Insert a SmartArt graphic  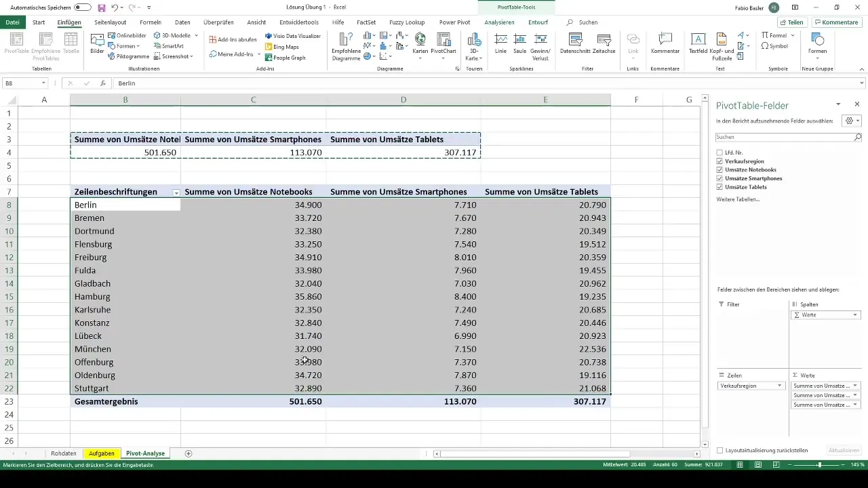pyautogui.click(x=168, y=45)
